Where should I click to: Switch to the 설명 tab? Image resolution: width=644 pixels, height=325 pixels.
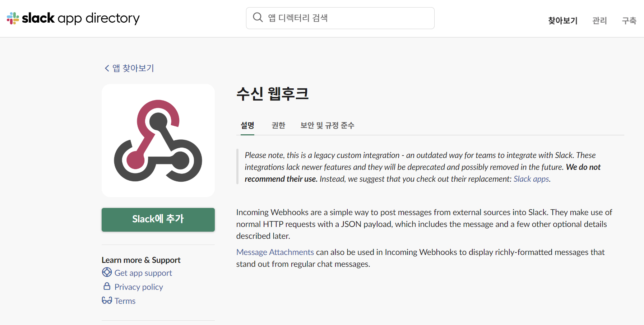pyautogui.click(x=247, y=125)
